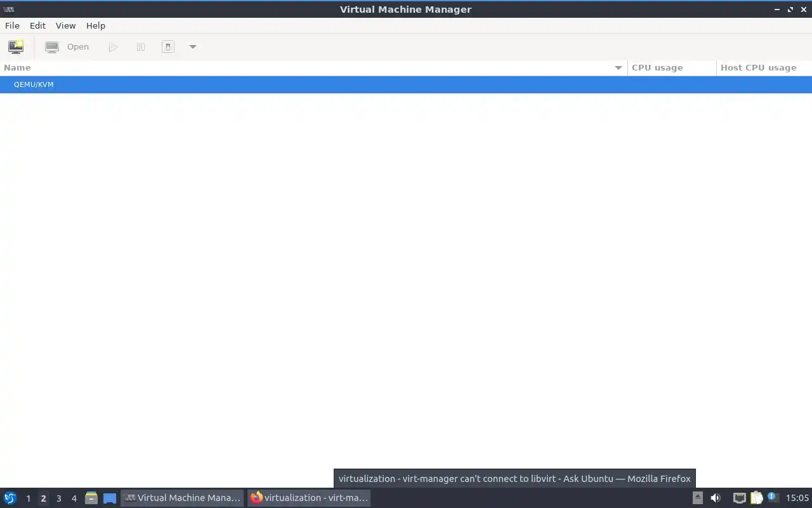
Task: Click the window menu icon in title bar
Action: click(x=9, y=10)
